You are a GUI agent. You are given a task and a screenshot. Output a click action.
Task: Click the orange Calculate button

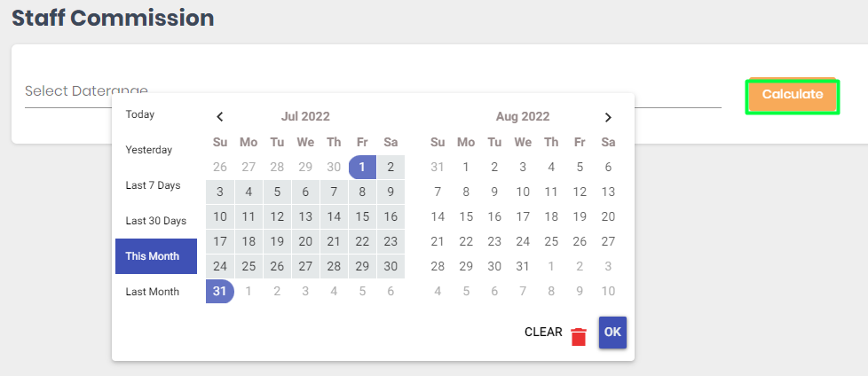tap(793, 95)
